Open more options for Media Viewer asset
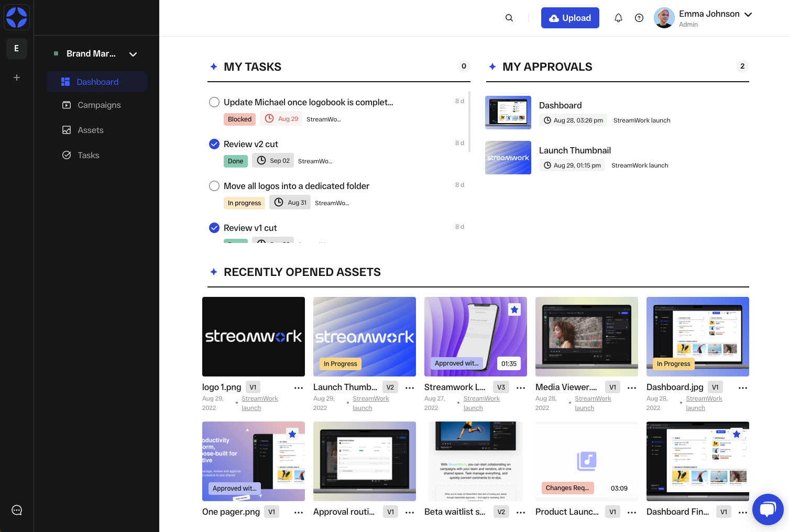The height and width of the screenshot is (532, 789). pos(632,388)
